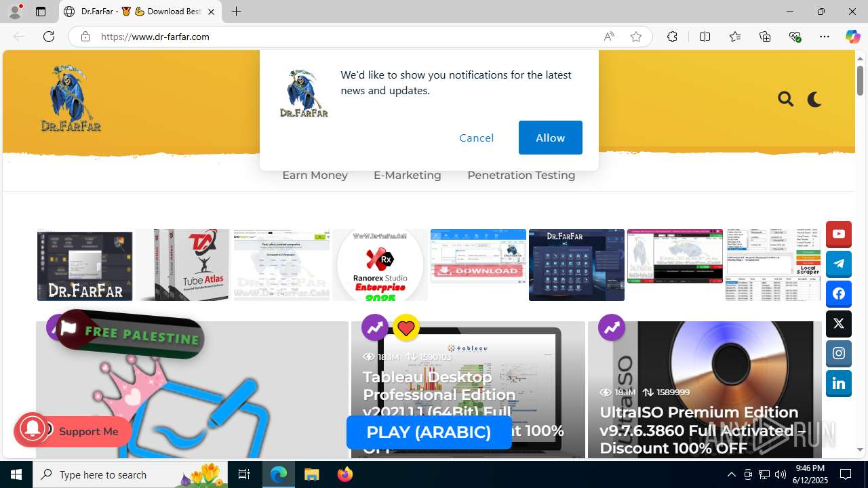Click scrollbar down arrow
The image size is (868, 488).
[860, 449]
